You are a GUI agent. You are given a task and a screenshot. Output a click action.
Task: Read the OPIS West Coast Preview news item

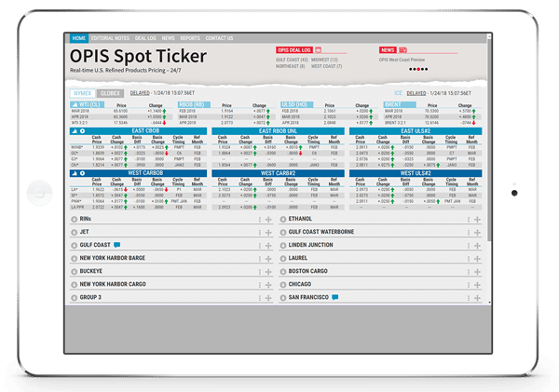click(402, 60)
